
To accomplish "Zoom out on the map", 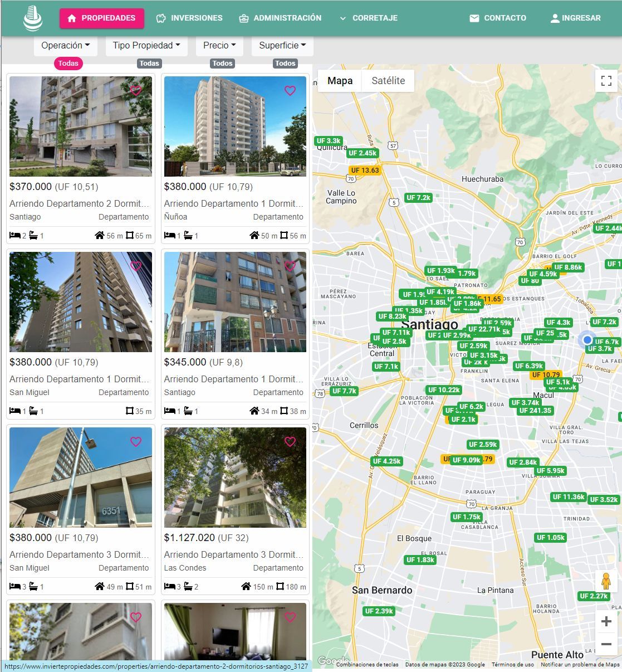I will coord(606,644).
